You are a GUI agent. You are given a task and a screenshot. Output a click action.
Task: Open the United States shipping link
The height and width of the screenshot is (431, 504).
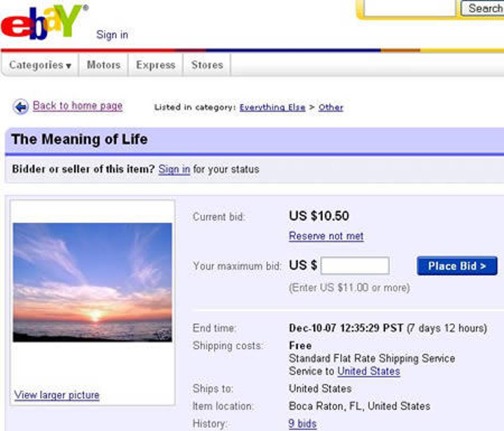pos(368,371)
